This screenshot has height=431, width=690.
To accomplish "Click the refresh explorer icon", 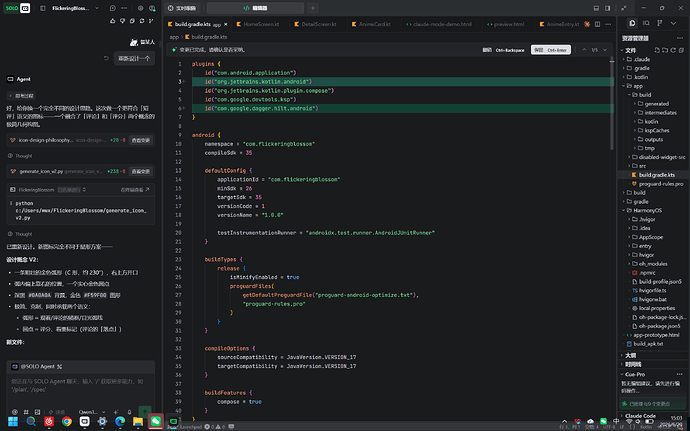I will click(673, 50).
